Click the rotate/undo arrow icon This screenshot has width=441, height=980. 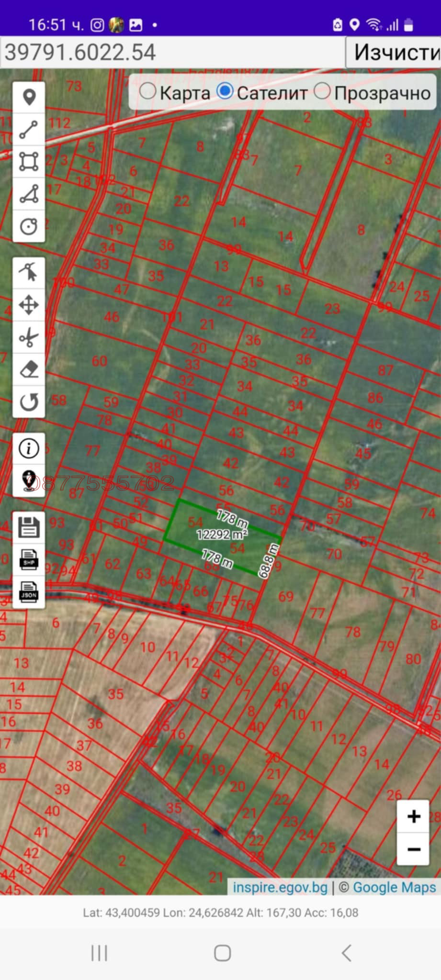coord(29,402)
